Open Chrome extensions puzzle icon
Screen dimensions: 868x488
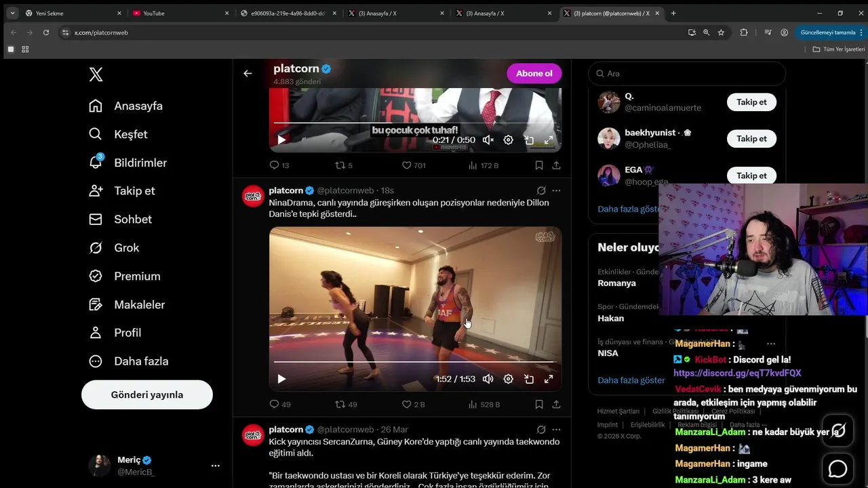744,33
